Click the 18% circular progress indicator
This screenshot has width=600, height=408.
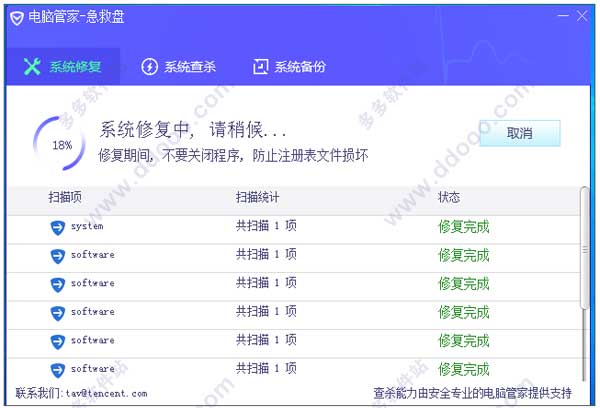[x=59, y=144]
